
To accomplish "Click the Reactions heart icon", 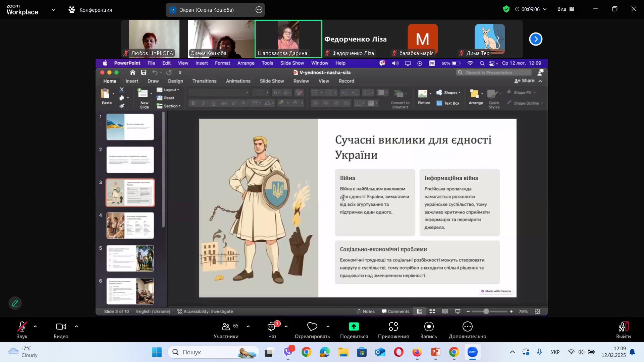I will (x=312, y=327).
